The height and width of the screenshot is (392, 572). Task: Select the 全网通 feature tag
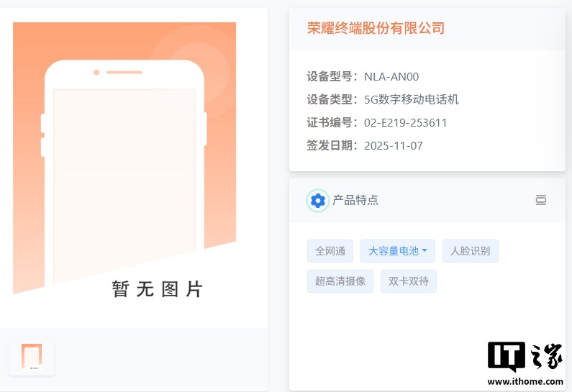click(330, 251)
